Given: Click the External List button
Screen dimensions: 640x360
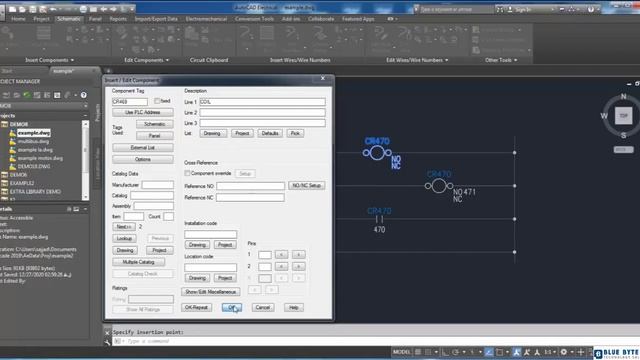Looking at the screenshot, I should (x=143, y=147).
